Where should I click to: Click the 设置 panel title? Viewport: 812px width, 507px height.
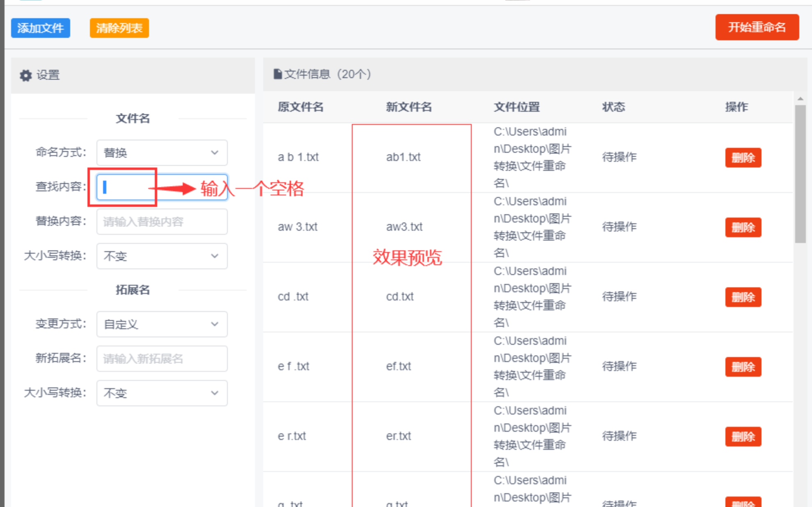click(48, 75)
